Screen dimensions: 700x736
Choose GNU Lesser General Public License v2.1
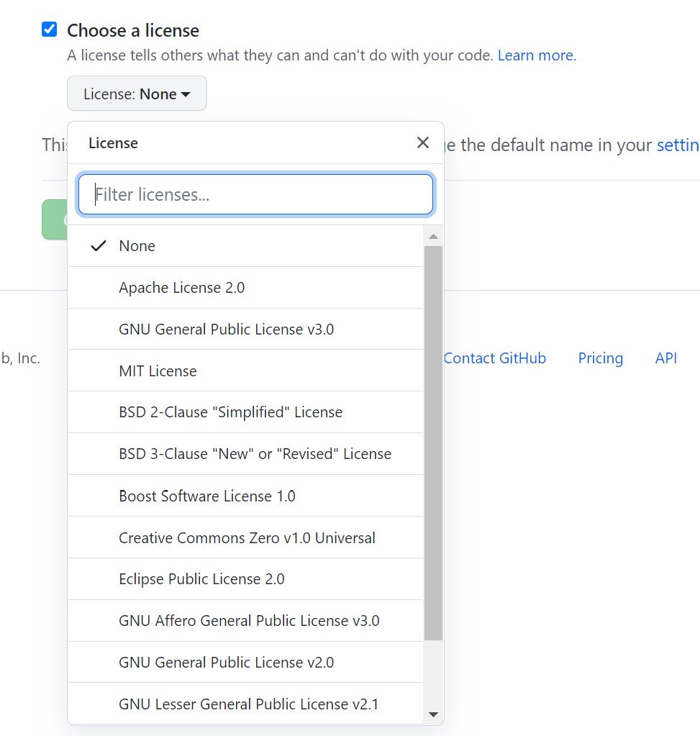(248, 704)
